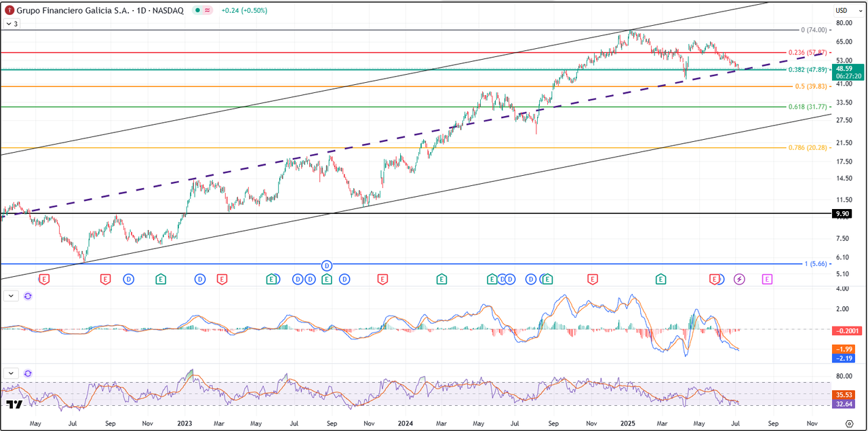
Task: Click the green earnings marker near March 2025
Action: click(660, 279)
